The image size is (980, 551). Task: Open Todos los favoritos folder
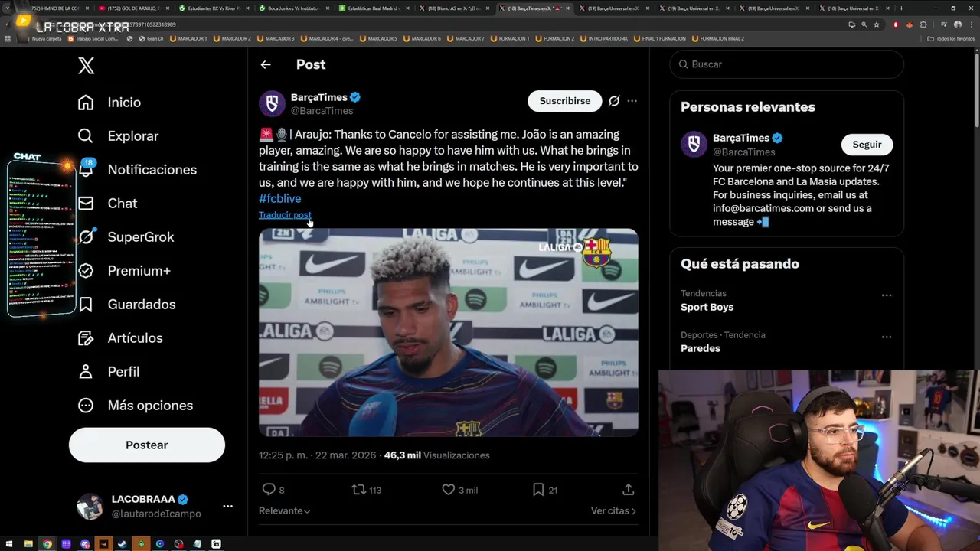(952, 38)
